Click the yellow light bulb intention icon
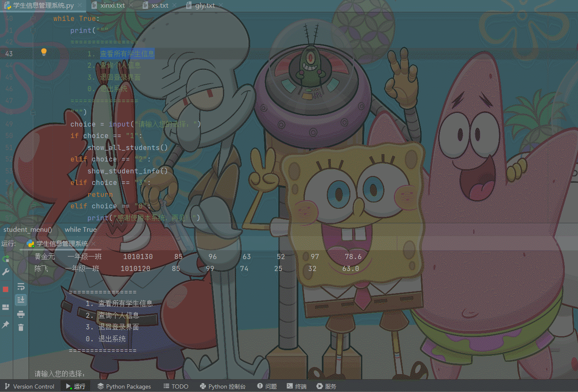Viewport: 578px width, 392px height. pos(43,52)
